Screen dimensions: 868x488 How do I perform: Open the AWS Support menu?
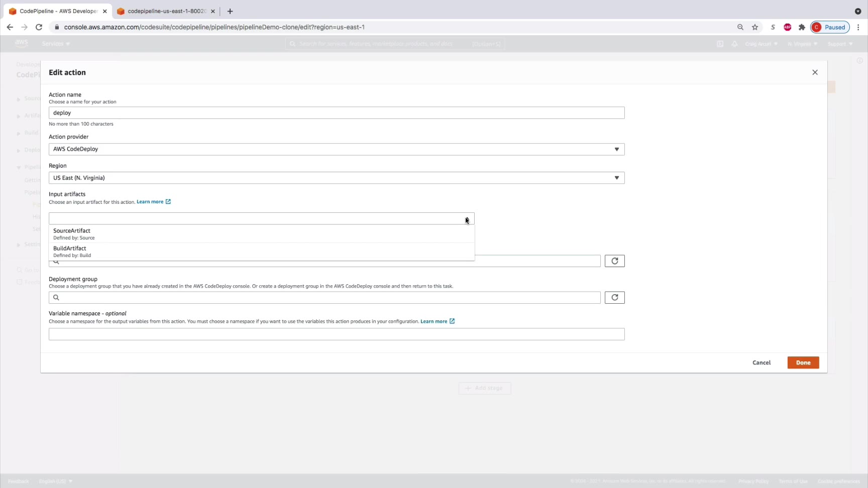[x=840, y=44]
